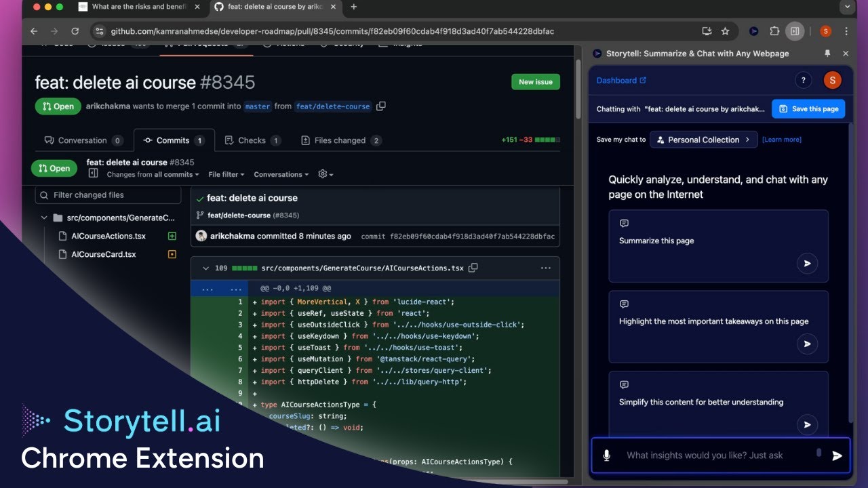Viewport: 868px width, 488px height.
Task: Open the File filter dropdown
Action: 226,174
